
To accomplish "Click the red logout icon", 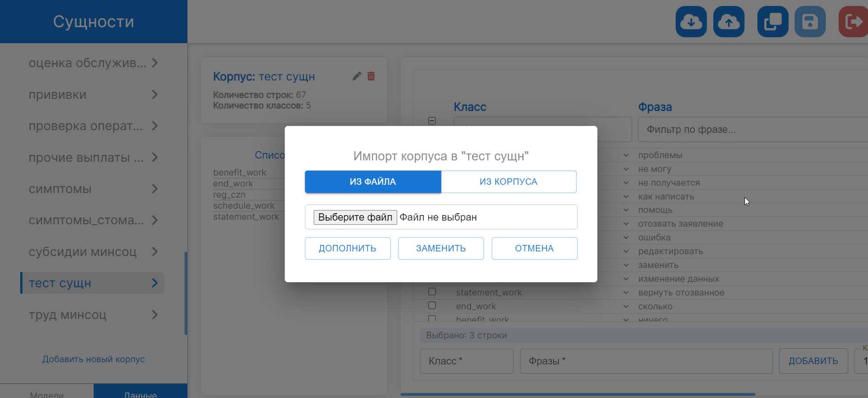I will [853, 22].
